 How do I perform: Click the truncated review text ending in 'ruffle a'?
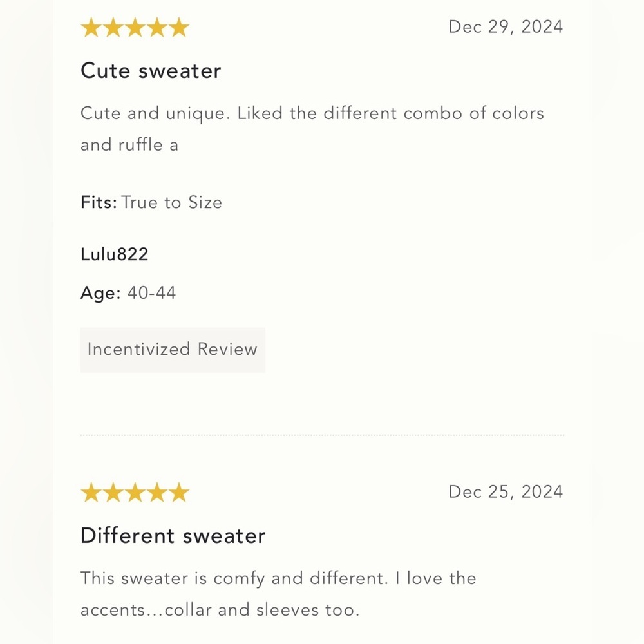312,129
